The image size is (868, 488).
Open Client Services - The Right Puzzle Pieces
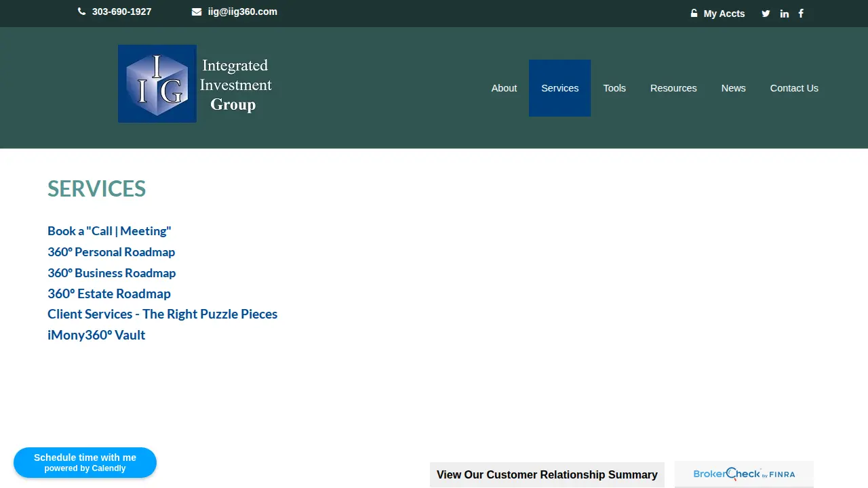click(162, 314)
